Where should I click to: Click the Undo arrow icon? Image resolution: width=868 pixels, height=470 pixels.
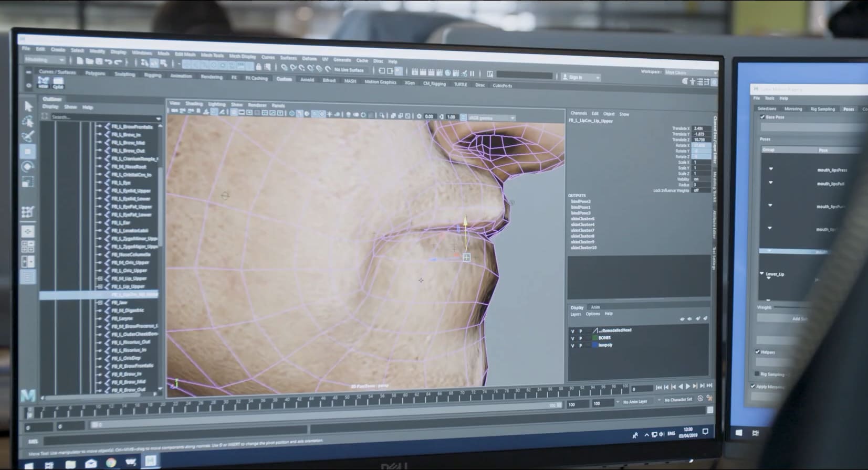[x=108, y=62]
